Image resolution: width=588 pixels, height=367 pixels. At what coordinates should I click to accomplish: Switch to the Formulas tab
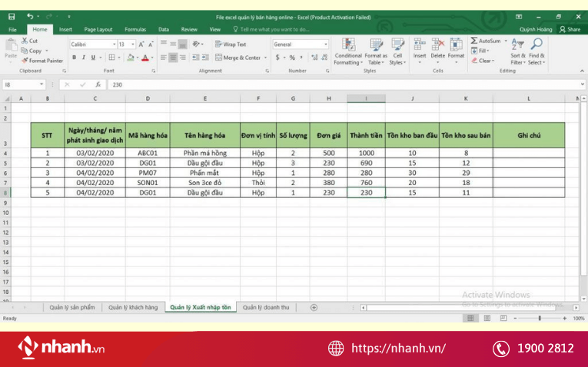pyautogui.click(x=135, y=29)
